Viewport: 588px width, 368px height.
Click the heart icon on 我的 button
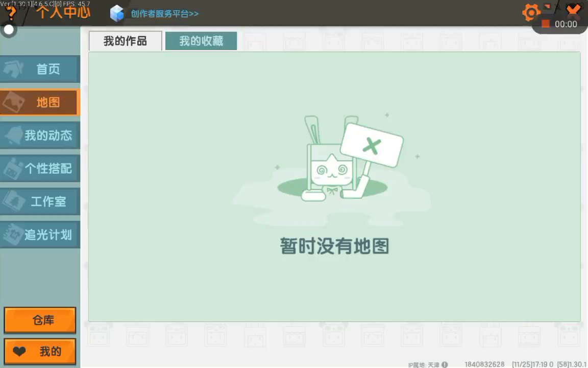[x=19, y=352]
